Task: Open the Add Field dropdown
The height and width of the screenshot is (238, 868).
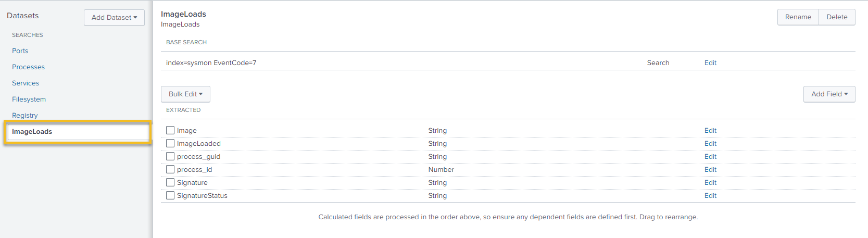Action: tap(829, 94)
